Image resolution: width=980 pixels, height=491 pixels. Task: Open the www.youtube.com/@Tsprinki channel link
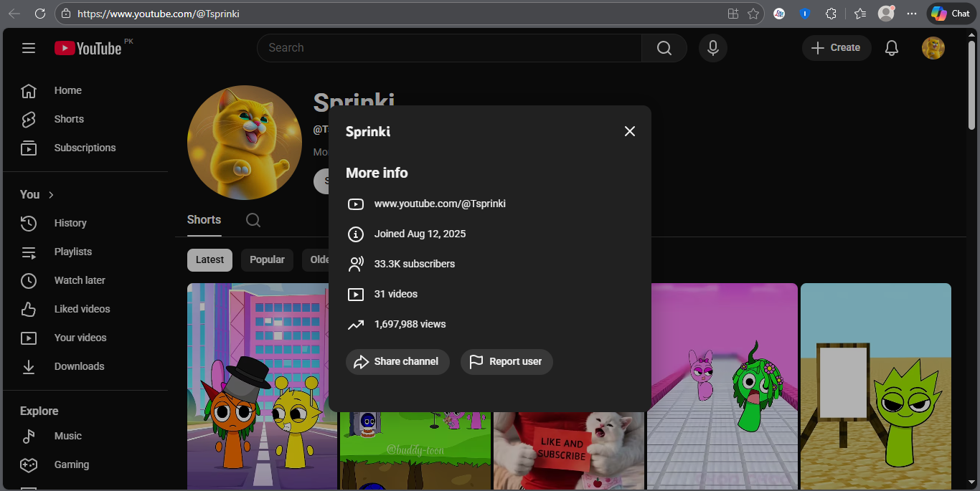point(440,204)
